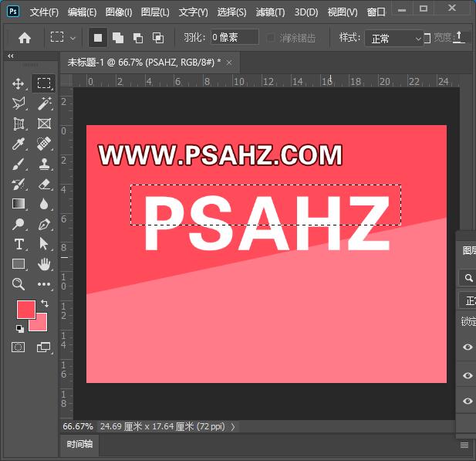The image size is (476, 461).
Task: Click the feather 0 像素 input field
Action: [x=235, y=37]
